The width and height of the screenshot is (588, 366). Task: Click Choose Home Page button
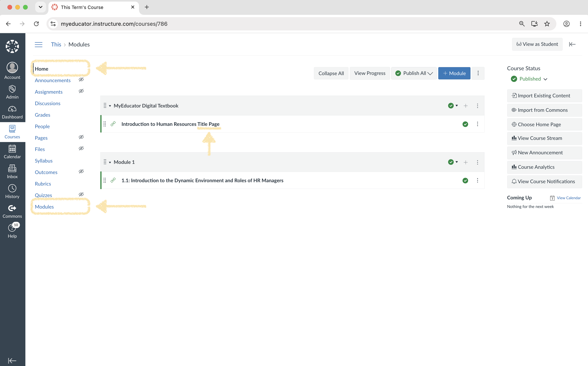544,124
